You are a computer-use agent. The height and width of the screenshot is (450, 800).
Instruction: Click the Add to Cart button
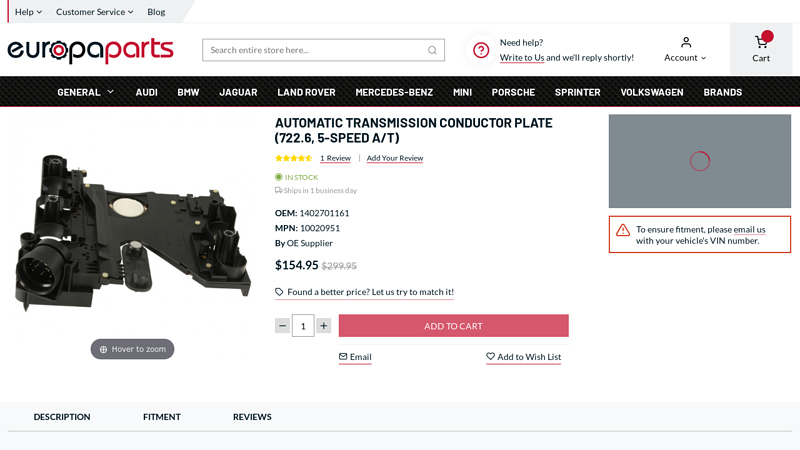click(x=453, y=326)
